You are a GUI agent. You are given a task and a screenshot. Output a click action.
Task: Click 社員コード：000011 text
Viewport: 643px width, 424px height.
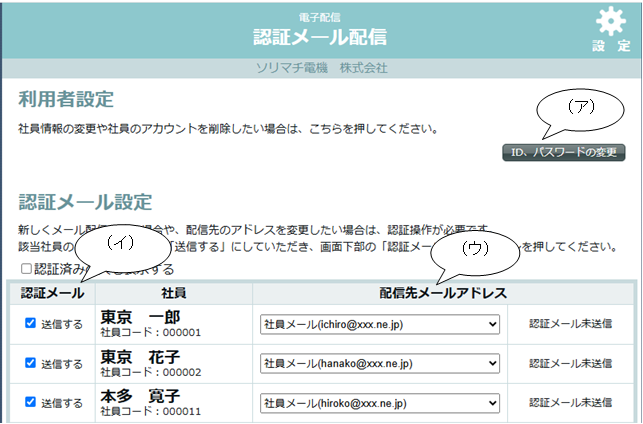[151, 411]
